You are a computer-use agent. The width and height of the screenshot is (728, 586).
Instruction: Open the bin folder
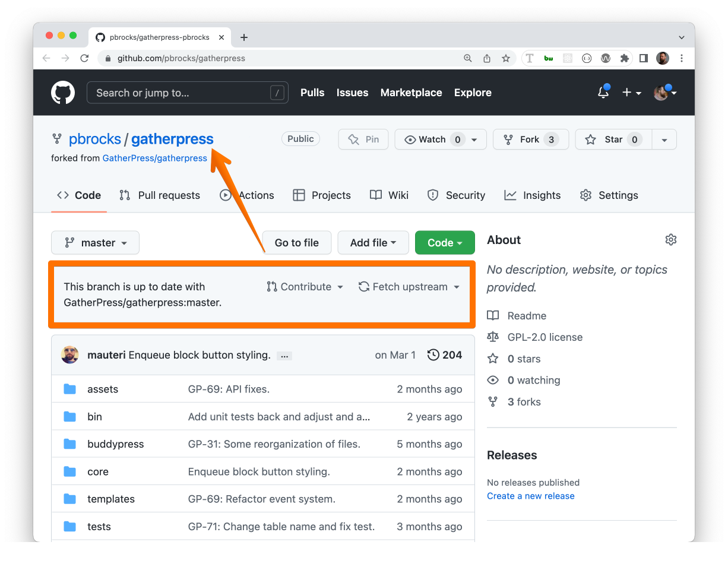pos(94,417)
